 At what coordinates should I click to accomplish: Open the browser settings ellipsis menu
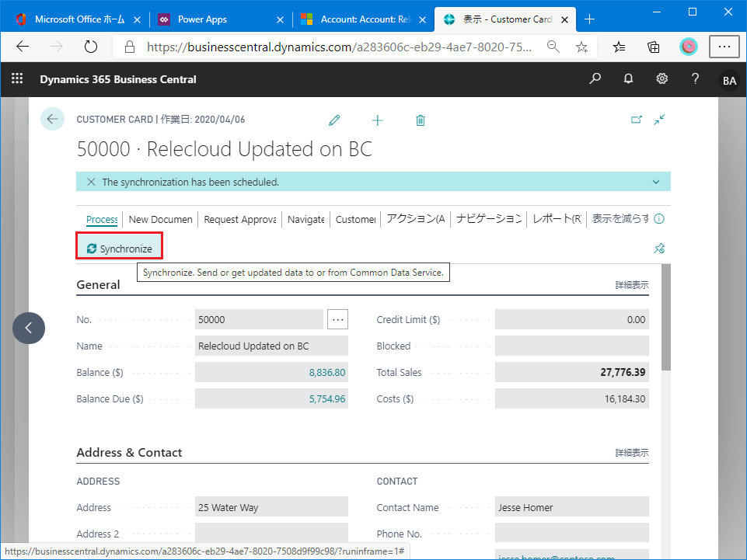pyautogui.click(x=724, y=46)
